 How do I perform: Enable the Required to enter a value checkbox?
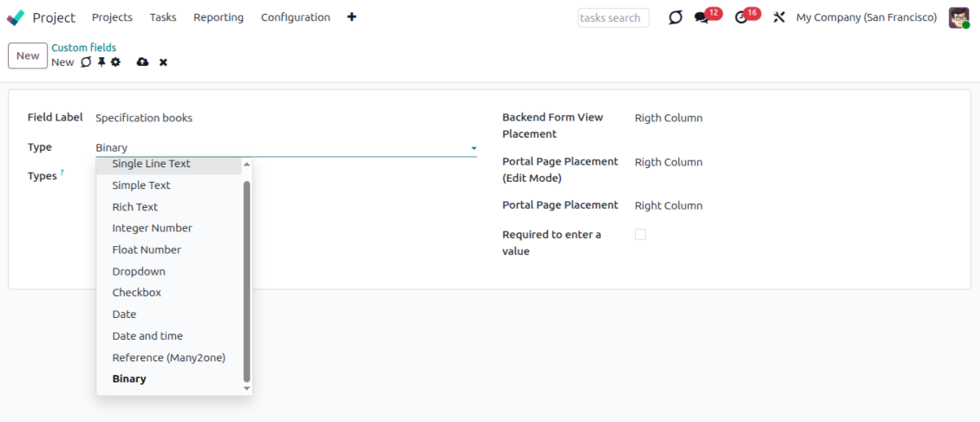point(640,234)
